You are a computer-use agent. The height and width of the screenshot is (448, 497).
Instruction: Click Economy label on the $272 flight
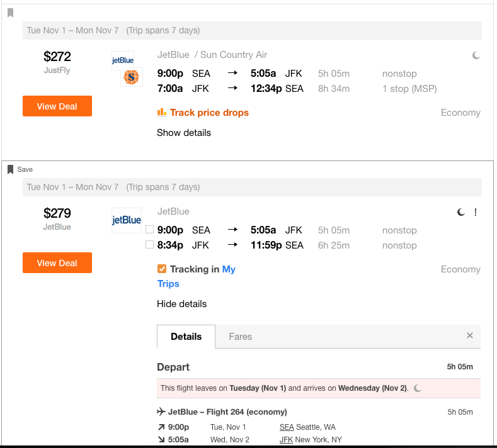click(x=460, y=113)
